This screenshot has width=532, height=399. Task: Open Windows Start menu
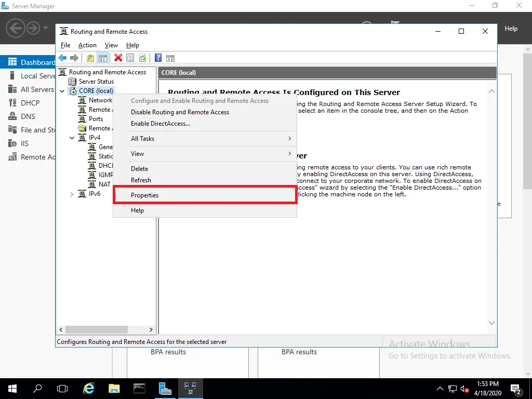(12, 389)
